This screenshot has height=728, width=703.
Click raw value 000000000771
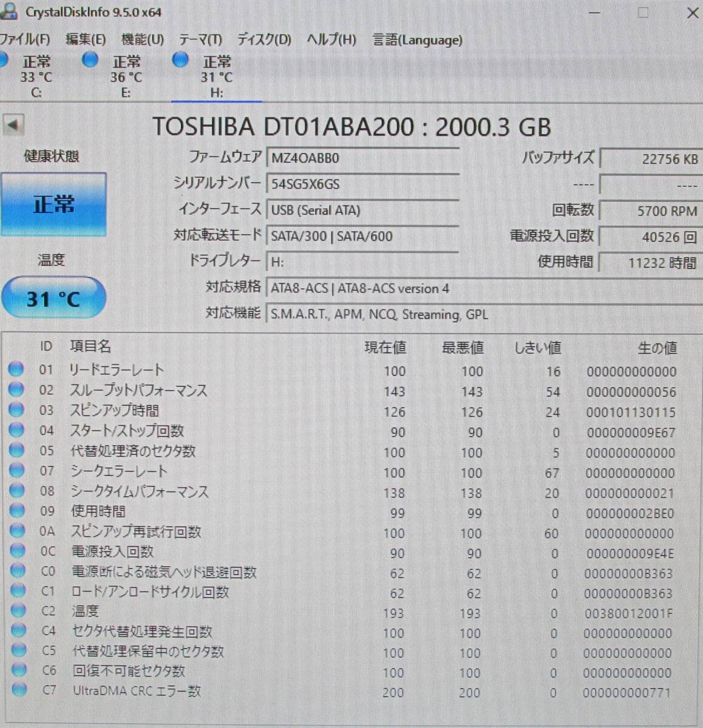tap(627, 692)
